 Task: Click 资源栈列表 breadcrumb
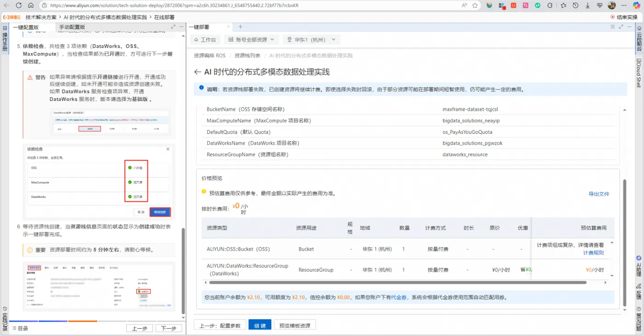tap(247, 56)
